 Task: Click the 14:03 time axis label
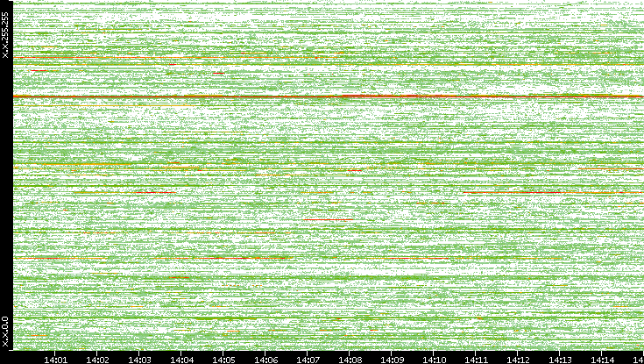tap(139, 360)
